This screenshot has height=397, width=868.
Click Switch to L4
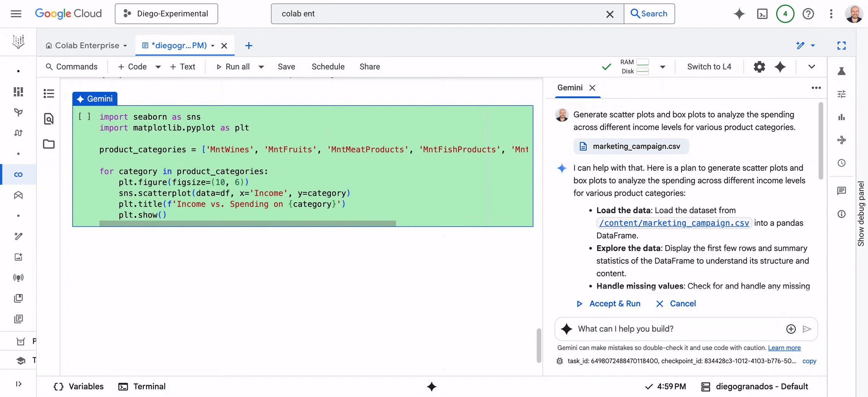(709, 67)
